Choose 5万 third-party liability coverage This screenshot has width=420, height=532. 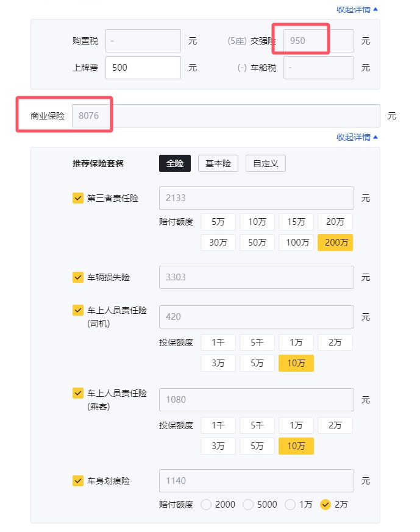[218, 222]
